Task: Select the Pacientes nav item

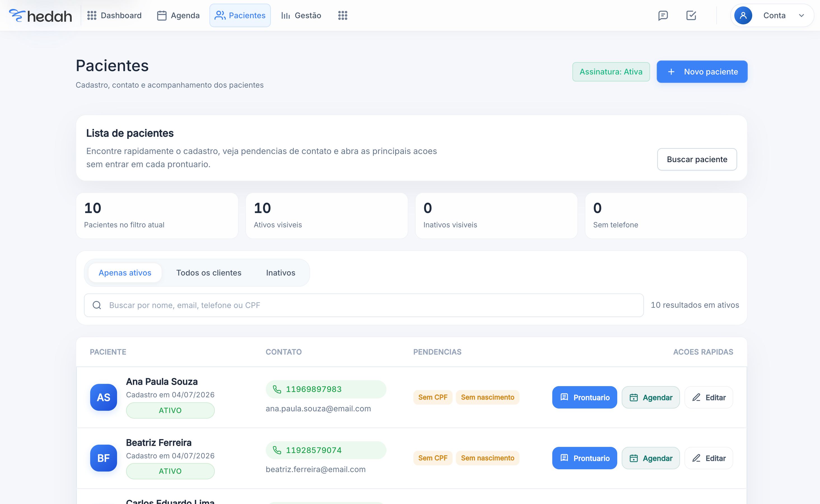Action: point(240,16)
